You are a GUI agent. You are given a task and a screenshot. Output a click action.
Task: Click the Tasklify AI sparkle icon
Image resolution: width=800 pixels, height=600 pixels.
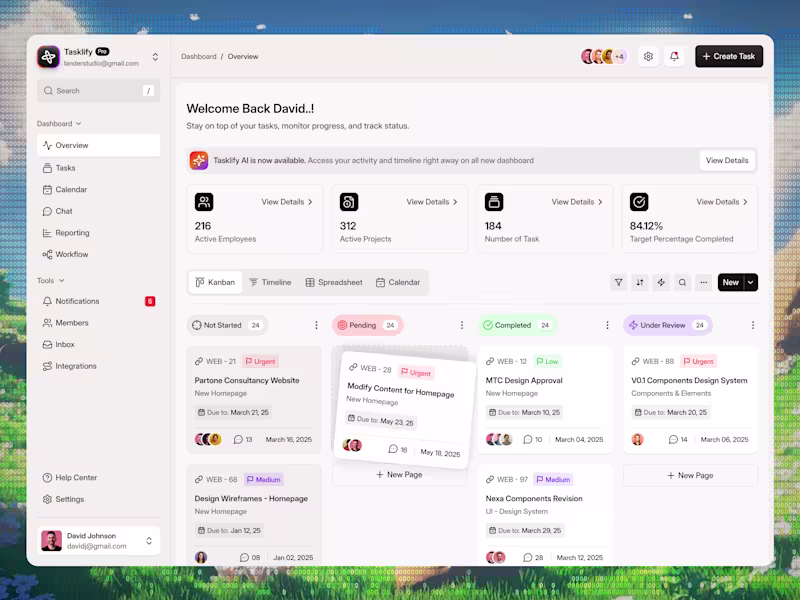[x=199, y=160]
